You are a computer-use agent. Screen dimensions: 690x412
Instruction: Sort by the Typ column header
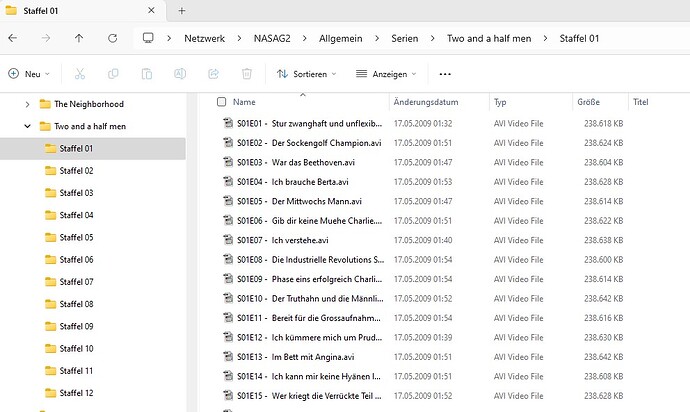pyautogui.click(x=500, y=102)
